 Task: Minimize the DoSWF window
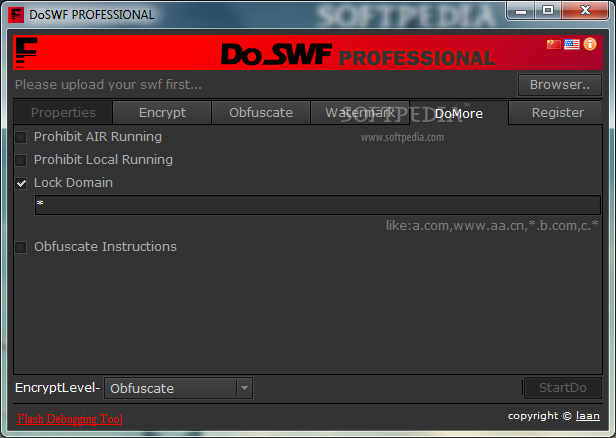(x=521, y=11)
